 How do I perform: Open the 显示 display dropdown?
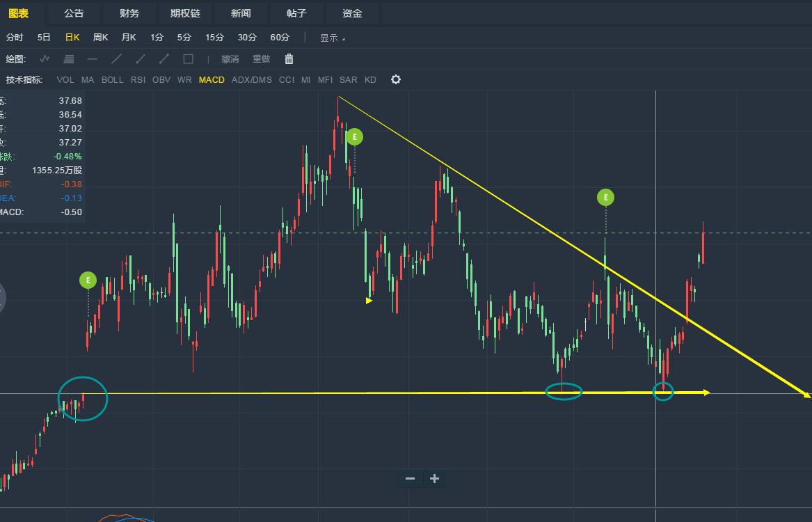tap(332, 38)
